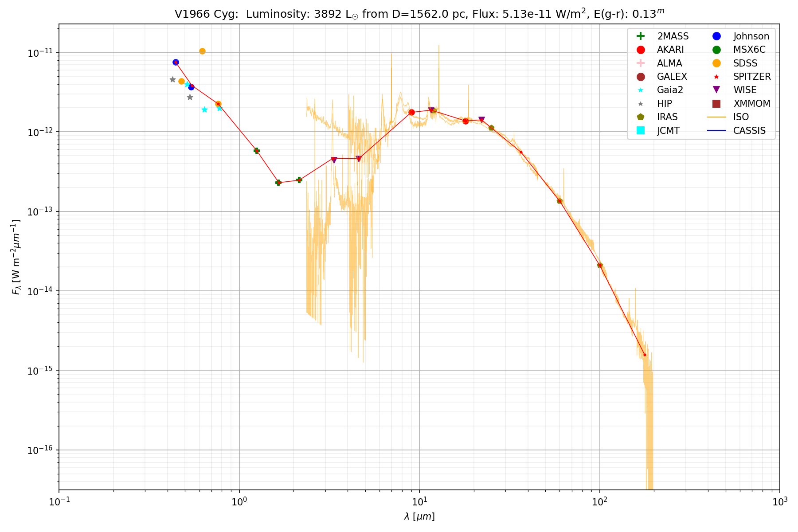This screenshot has width=798, height=532.
Task: Click the ALMA pink plus legend marker
Action: click(640, 63)
